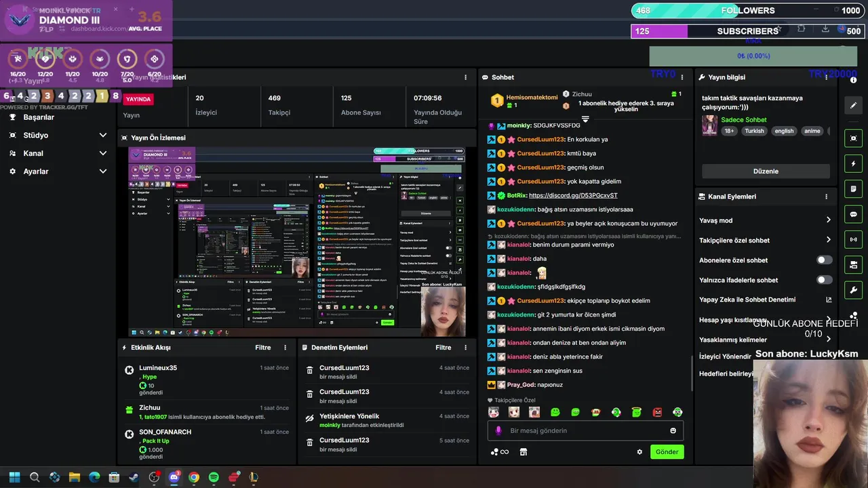The height and width of the screenshot is (488, 868).
Task: Click Düzenle button in Yayın bilgisi
Action: [x=766, y=171]
